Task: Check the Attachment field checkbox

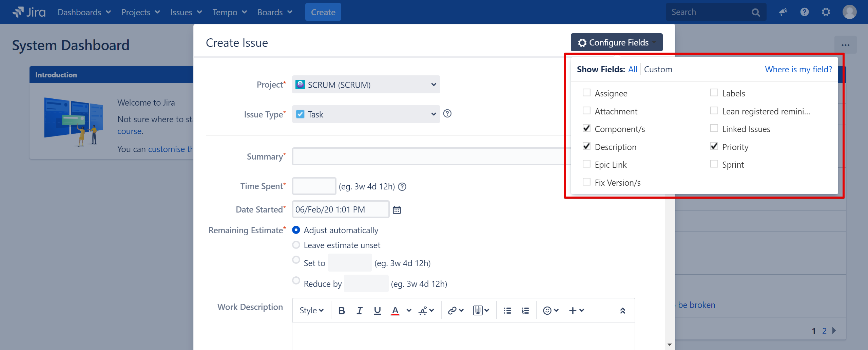Action: (x=586, y=111)
